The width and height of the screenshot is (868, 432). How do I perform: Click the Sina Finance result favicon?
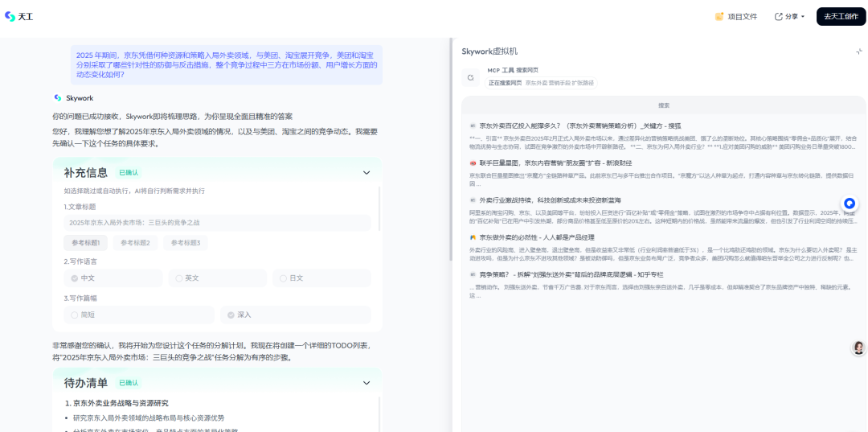pos(473,163)
